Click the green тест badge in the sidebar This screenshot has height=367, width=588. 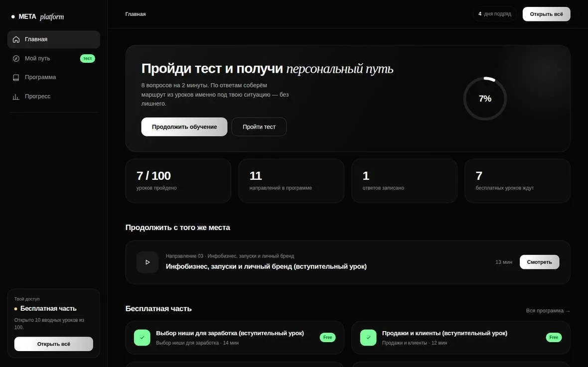[x=87, y=58]
